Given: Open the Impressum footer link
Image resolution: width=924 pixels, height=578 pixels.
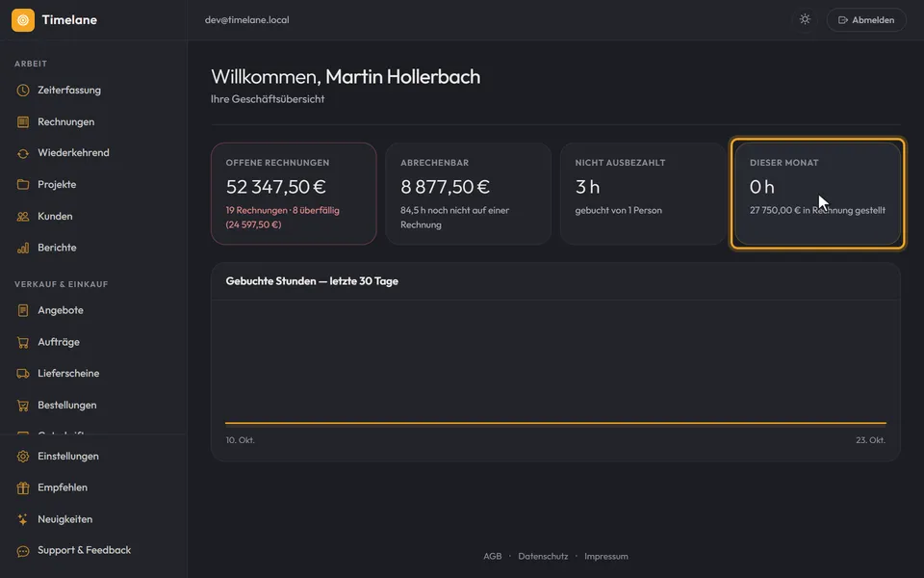Looking at the screenshot, I should [x=605, y=556].
